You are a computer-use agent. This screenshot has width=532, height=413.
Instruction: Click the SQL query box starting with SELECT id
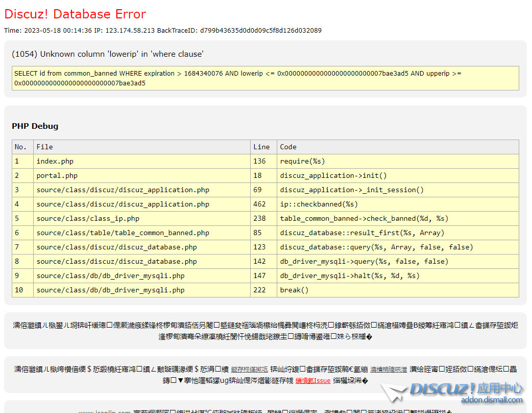(x=265, y=78)
